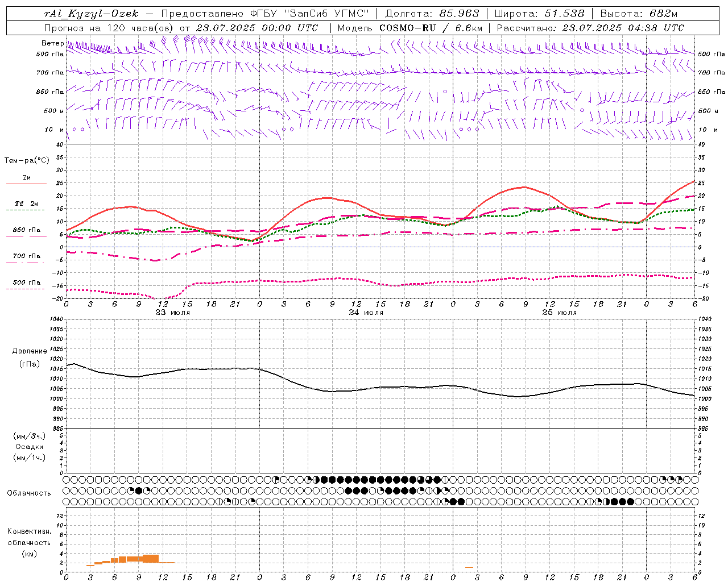
Task: Select the Прогноз на 120 часа(ов) text
Action: click(x=110, y=27)
